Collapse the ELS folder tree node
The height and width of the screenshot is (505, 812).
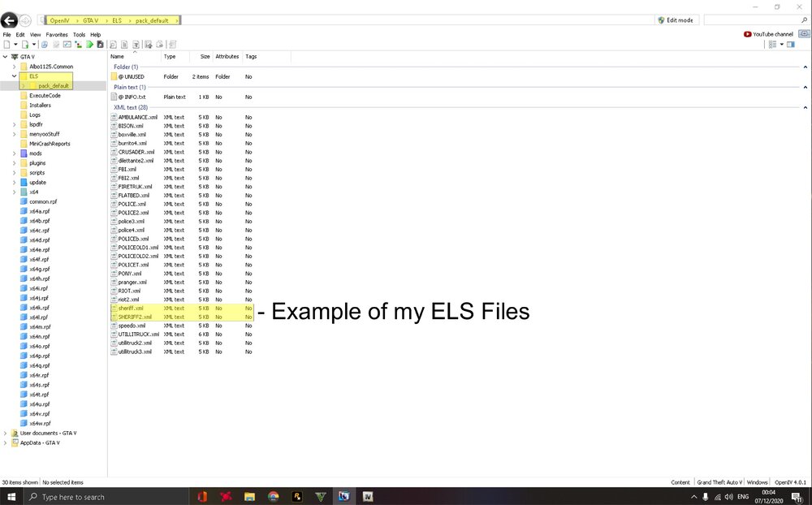click(x=15, y=76)
